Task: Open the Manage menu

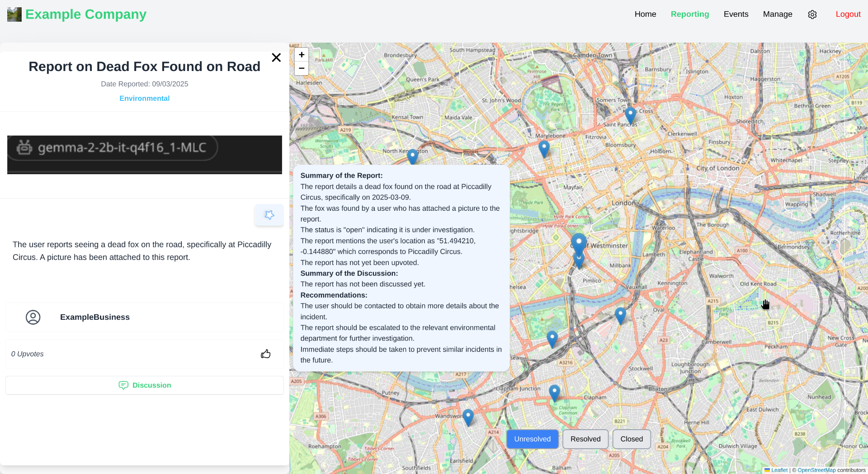Action: [x=777, y=14]
